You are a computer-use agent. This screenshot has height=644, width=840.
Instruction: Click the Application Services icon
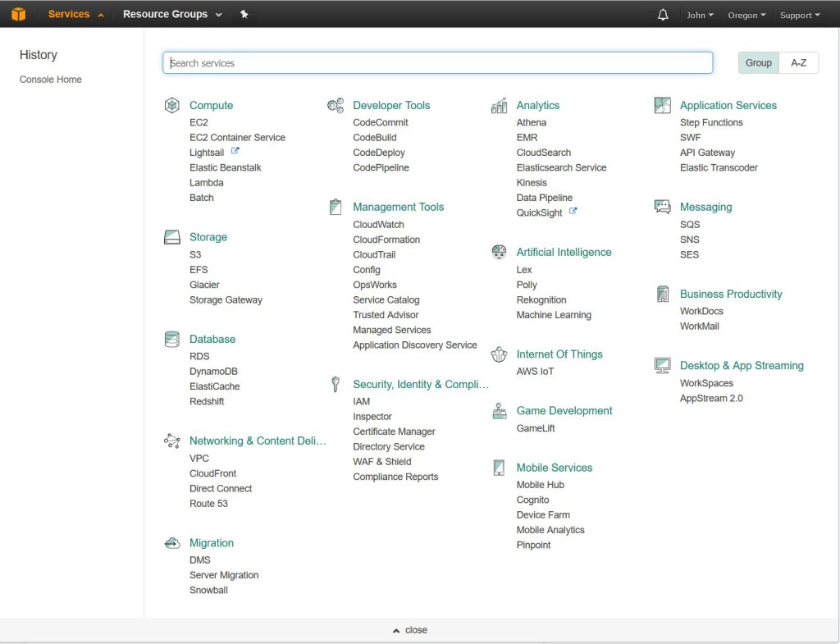[x=663, y=105]
